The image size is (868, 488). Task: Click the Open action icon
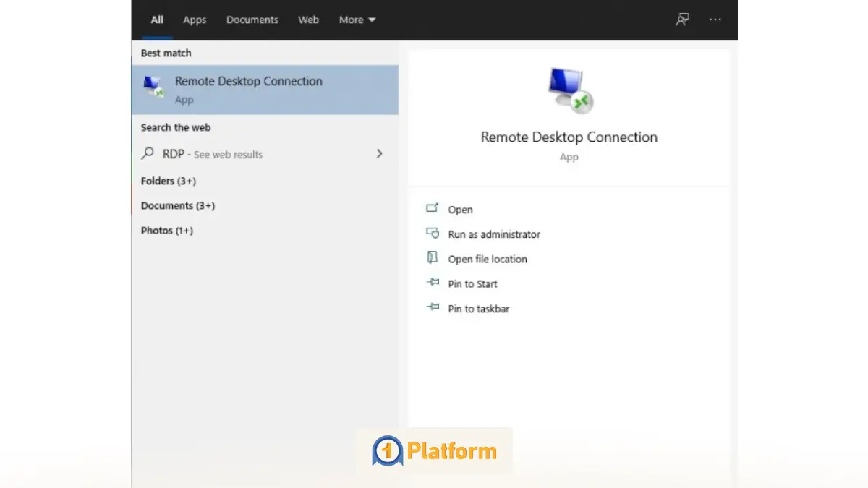pos(433,209)
